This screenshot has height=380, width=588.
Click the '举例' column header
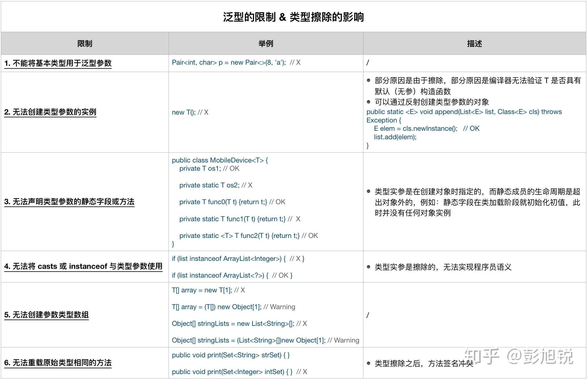[x=266, y=44]
